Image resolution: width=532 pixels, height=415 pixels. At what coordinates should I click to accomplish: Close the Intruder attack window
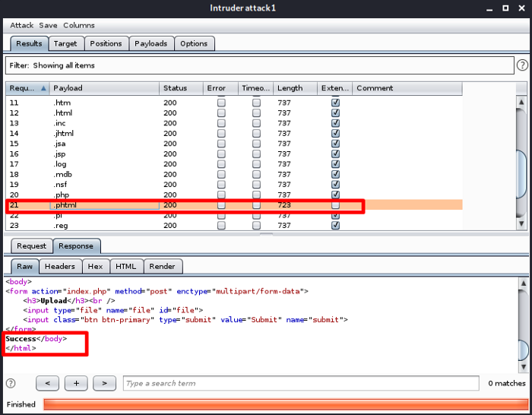[522, 8]
